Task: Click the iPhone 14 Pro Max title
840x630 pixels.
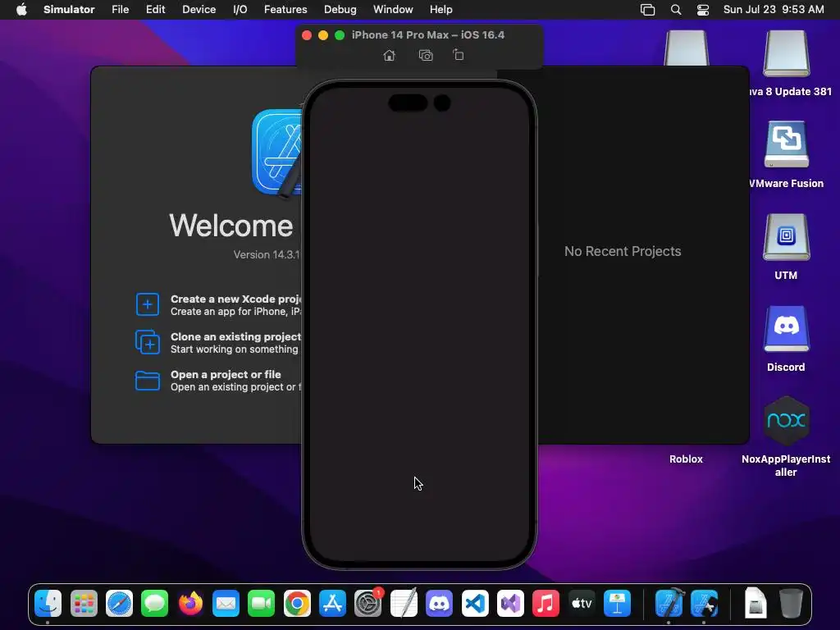Action: pyautogui.click(x=428, y=34)
